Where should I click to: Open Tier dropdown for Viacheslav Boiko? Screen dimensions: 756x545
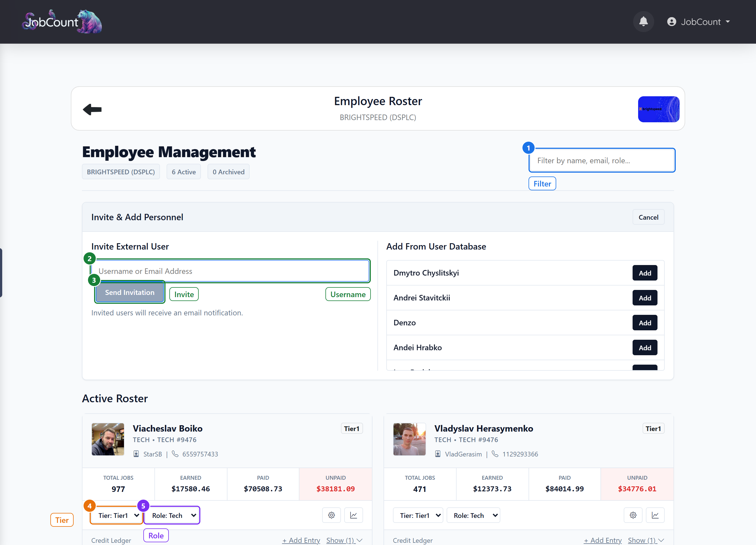(117, 515)
